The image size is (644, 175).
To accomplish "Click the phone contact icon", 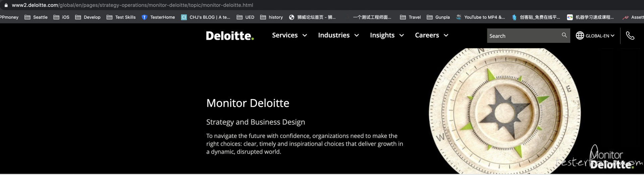I will coord(630,35).
